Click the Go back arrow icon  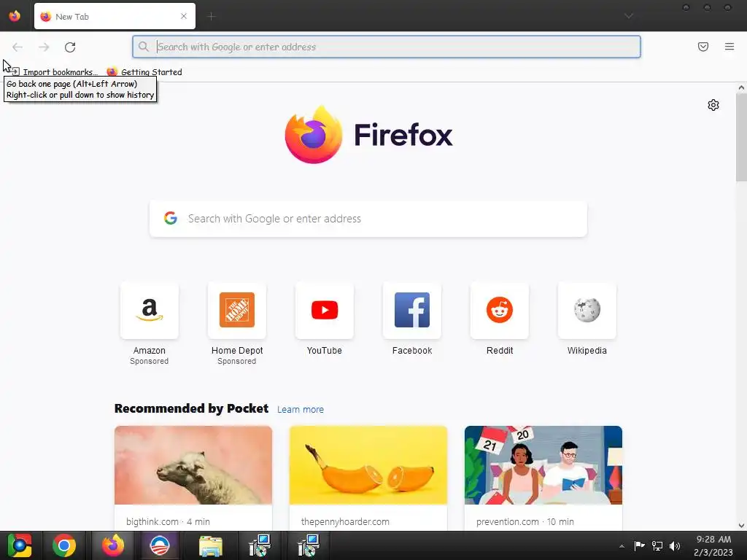coord(18,47)
